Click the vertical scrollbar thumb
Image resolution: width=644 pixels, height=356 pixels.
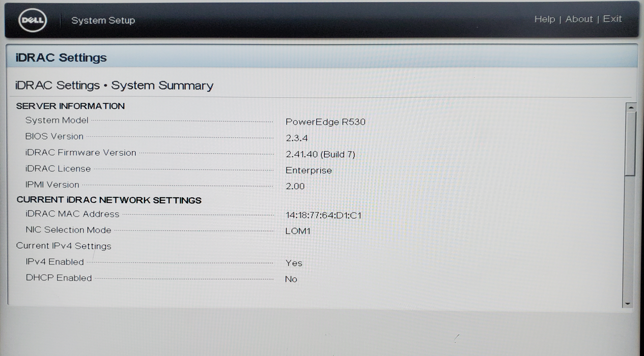[630, 144]
